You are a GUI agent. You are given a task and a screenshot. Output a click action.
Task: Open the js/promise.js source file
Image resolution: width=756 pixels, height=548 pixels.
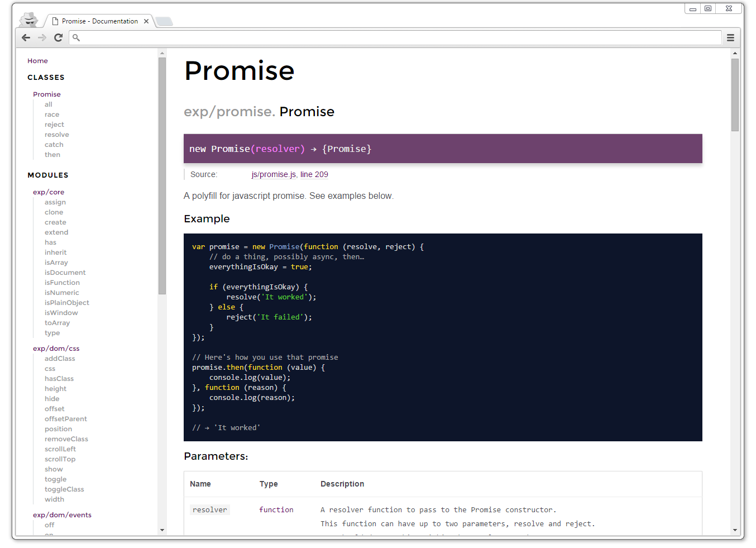click(x=273, y=174)
